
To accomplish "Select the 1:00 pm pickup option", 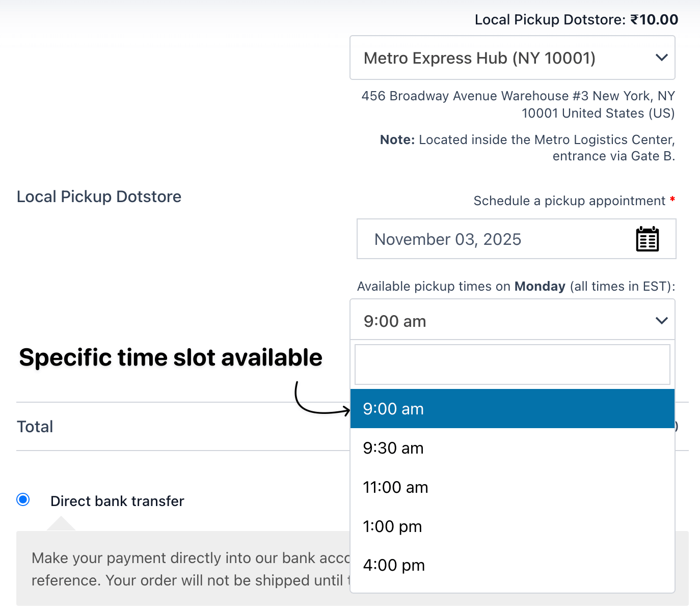I will tap(512, 526).
